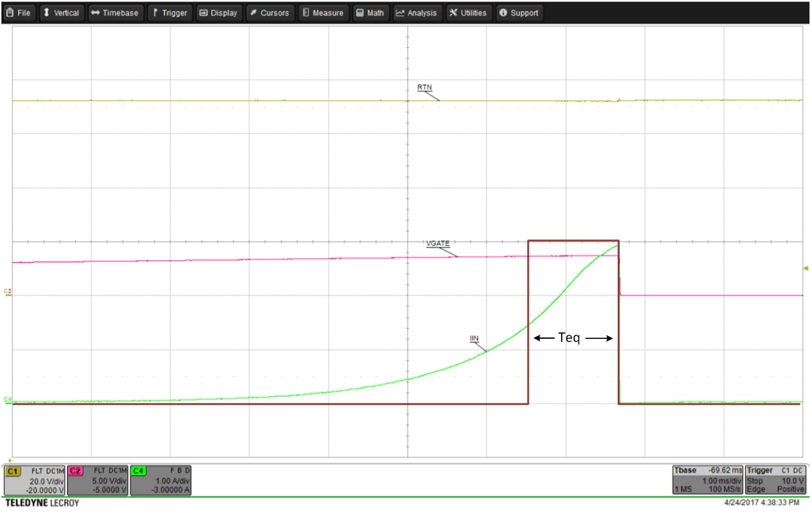
Task: Open the Trigger menu
Action: 169,13
